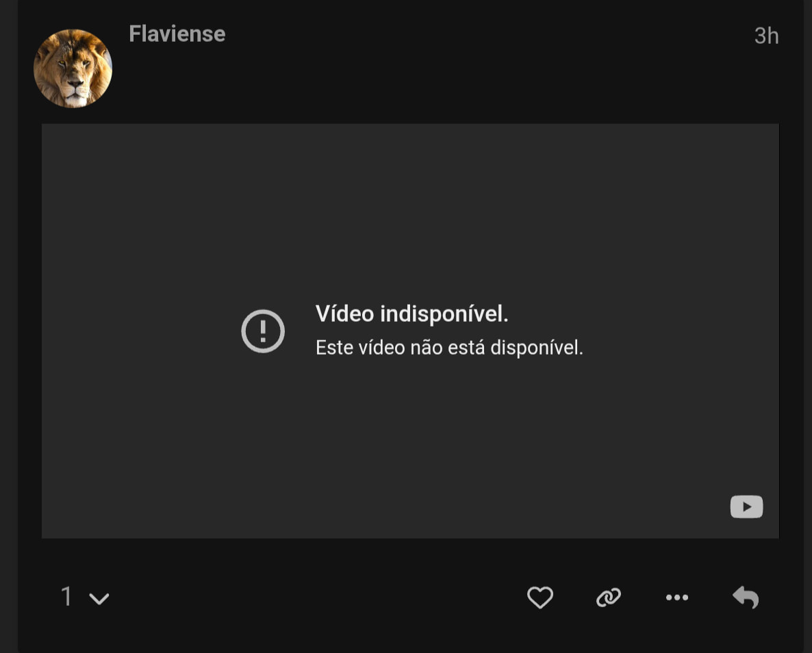Click the "Vídeo indisponível." heading

[411, 314]
